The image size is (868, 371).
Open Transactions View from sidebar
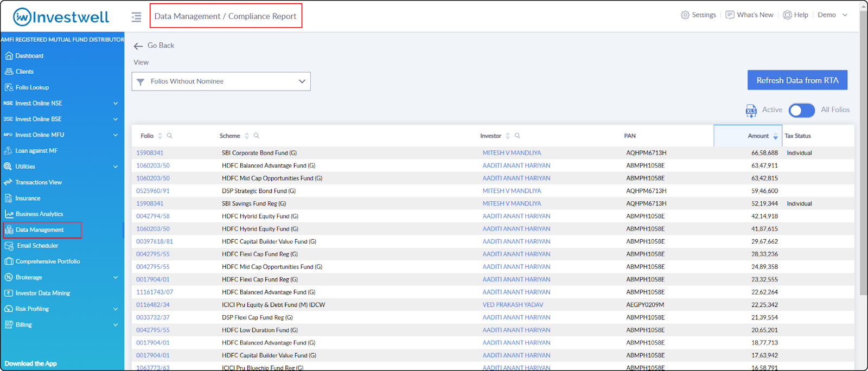39,182
